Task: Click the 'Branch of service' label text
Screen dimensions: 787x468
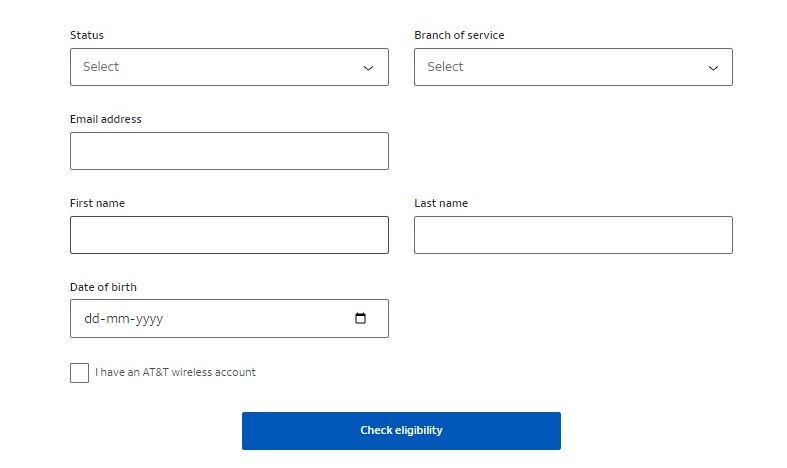Action: tap(459, 35)
